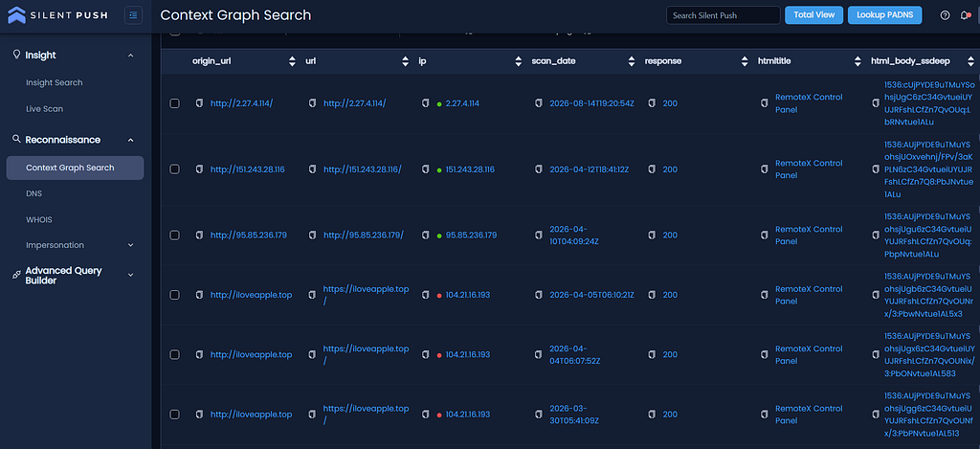980x449 pixels.
Task: Collapse the Reconnaissance section chevron
Action: click(130, 140)
